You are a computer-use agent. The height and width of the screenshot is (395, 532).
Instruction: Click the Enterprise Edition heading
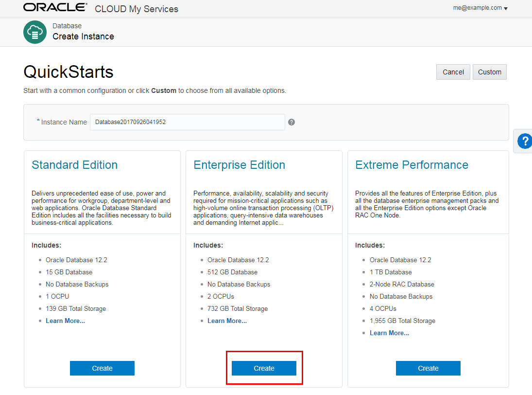(x=239, y=165)
